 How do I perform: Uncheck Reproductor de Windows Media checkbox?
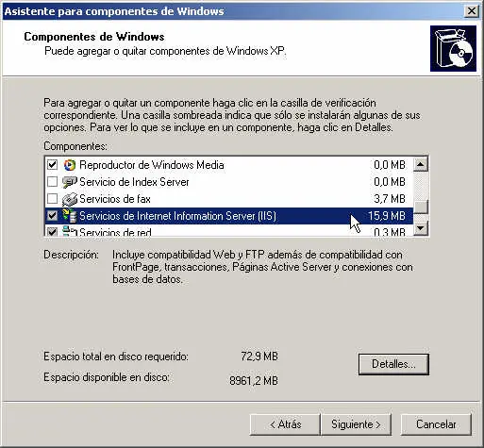(52, 165)
